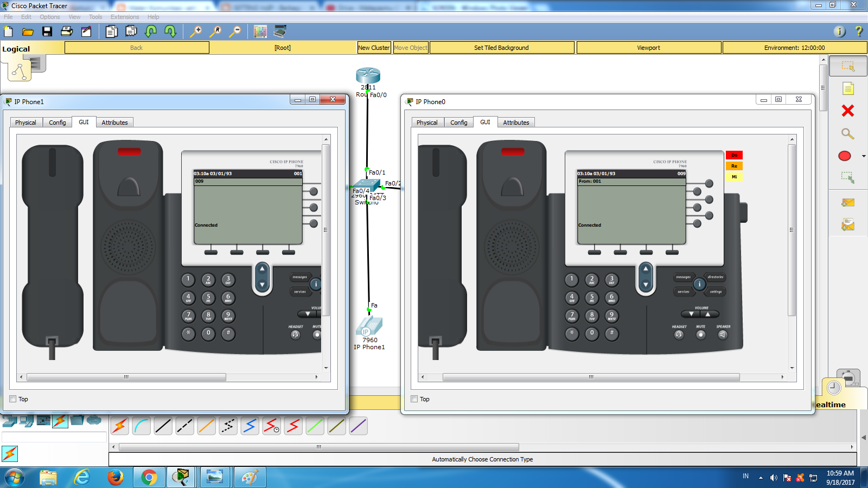This screenshot has height=488, width=868.
Task: Open the Extensions menu
Action: click(125, 17)
